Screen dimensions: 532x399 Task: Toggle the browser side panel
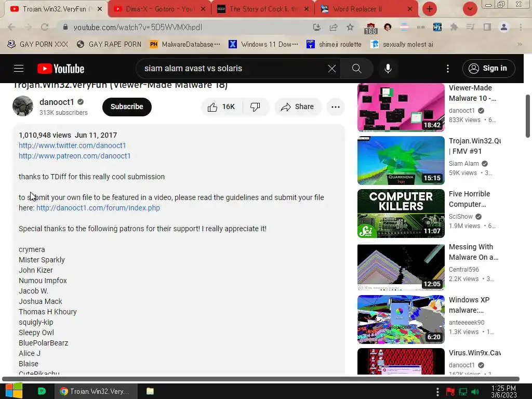tap(487, 27)
